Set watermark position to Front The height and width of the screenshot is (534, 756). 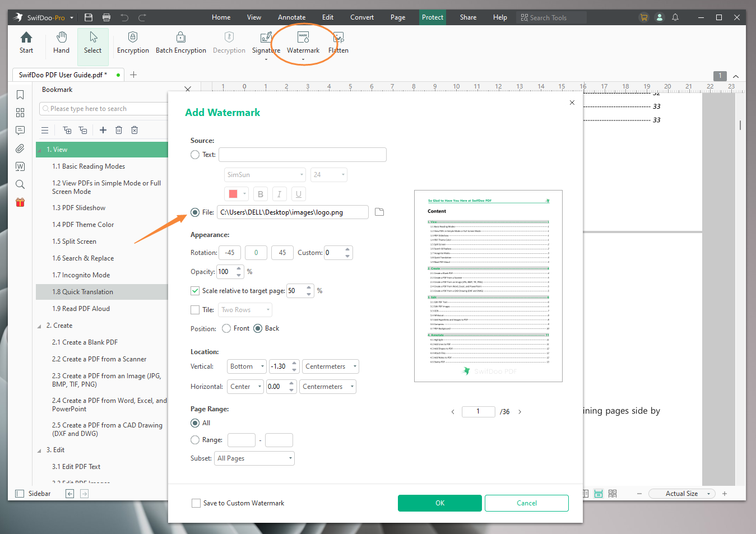tap(226, 328)
